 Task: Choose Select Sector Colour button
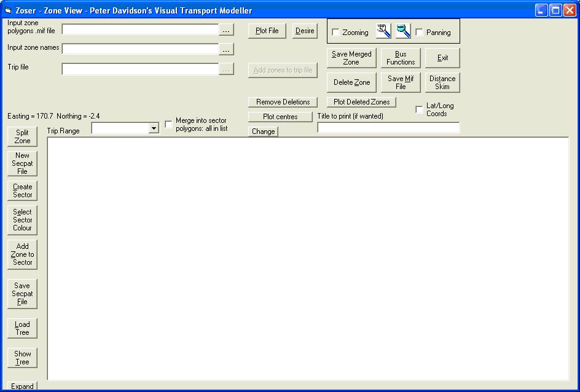tap(23, 220)
